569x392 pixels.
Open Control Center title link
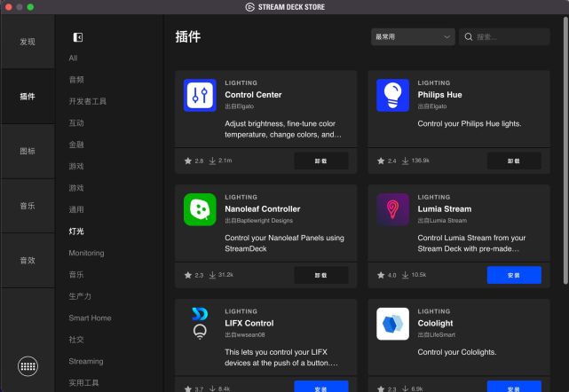pos(253,95)
